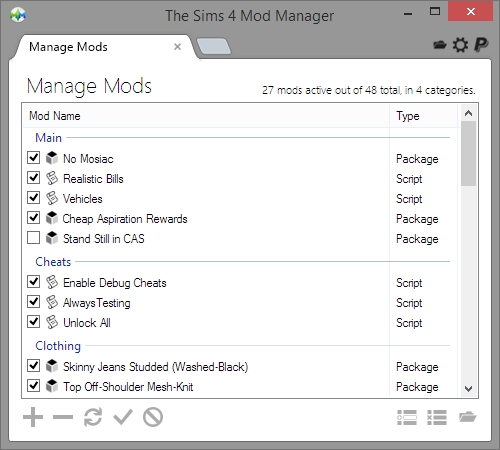Click the list view icon with box
Screen dimensions: 500x450
[407, 417]
